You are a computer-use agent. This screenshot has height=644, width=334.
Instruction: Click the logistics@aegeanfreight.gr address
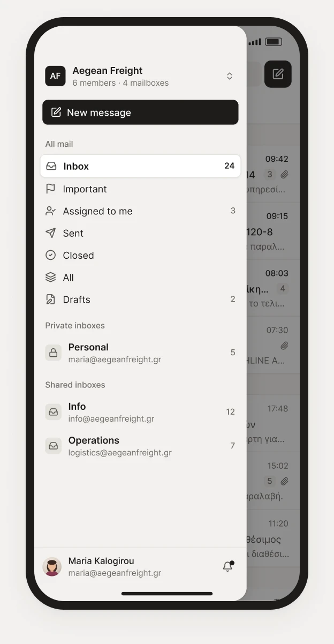(120, 453)
